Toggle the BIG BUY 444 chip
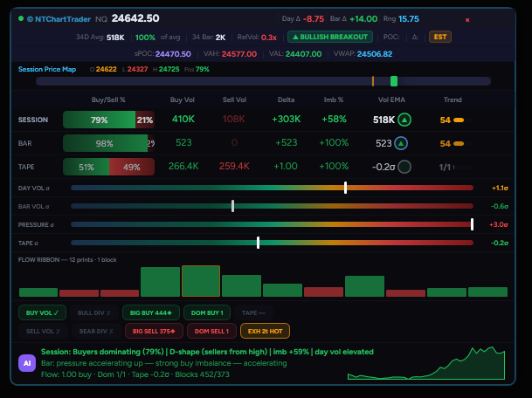The width and height of the screenshot is (532, 398). 151,313
